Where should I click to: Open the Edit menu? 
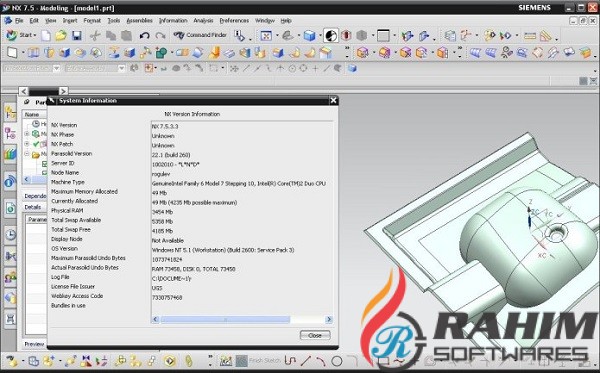click(34, 21)
